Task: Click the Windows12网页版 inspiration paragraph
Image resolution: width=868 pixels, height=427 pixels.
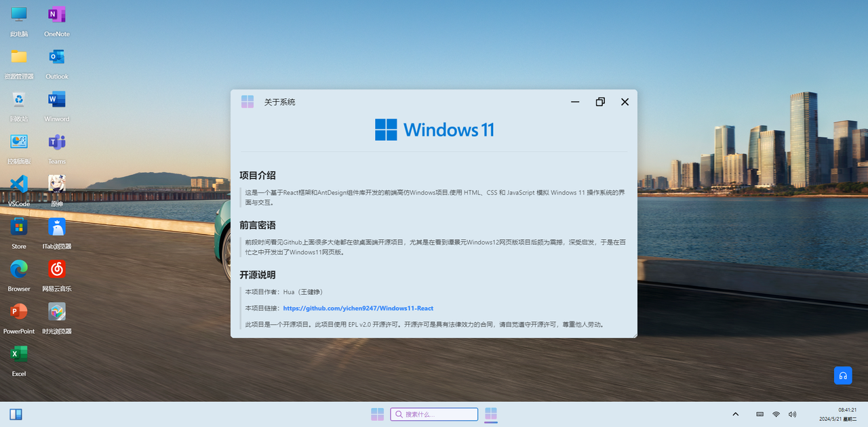Action: (435, 247)
